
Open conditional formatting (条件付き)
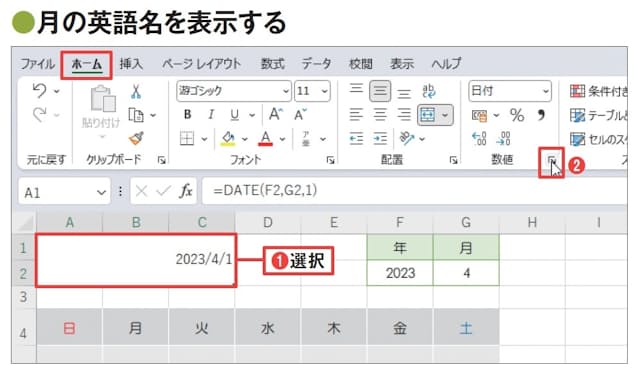598,91
